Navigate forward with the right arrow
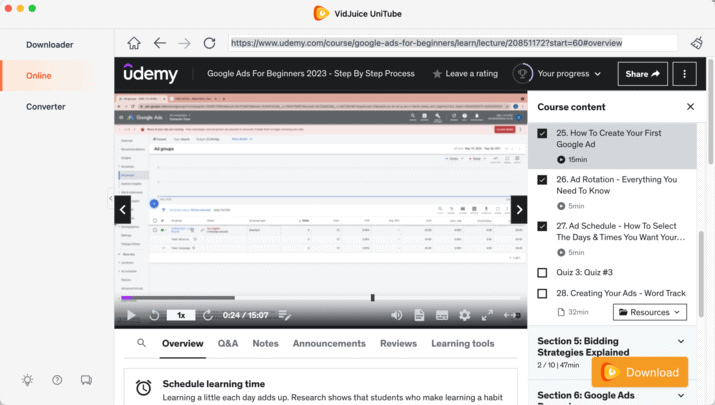715x405 pixels. click(x=184, y=43)
